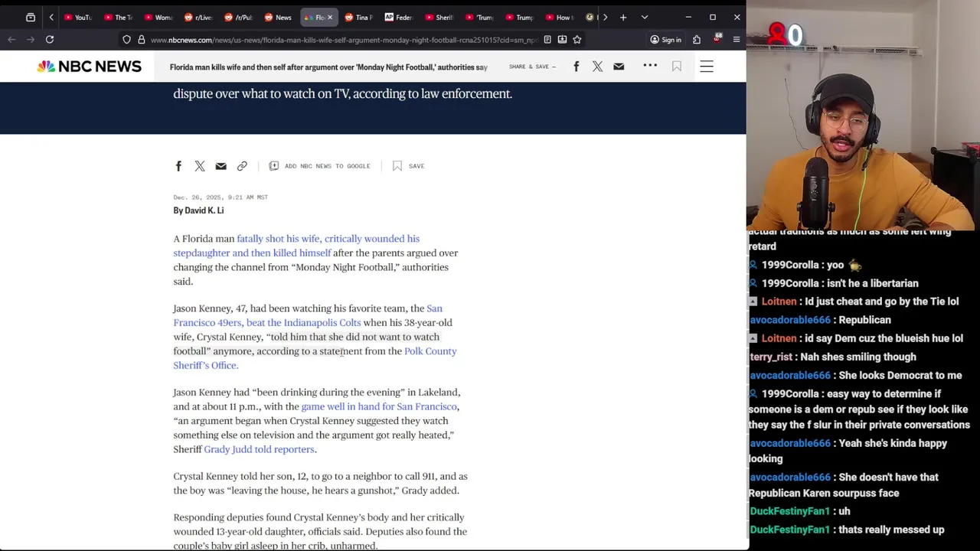Toggle reader view in address bar
980x551 pixels.
[547, 39]
